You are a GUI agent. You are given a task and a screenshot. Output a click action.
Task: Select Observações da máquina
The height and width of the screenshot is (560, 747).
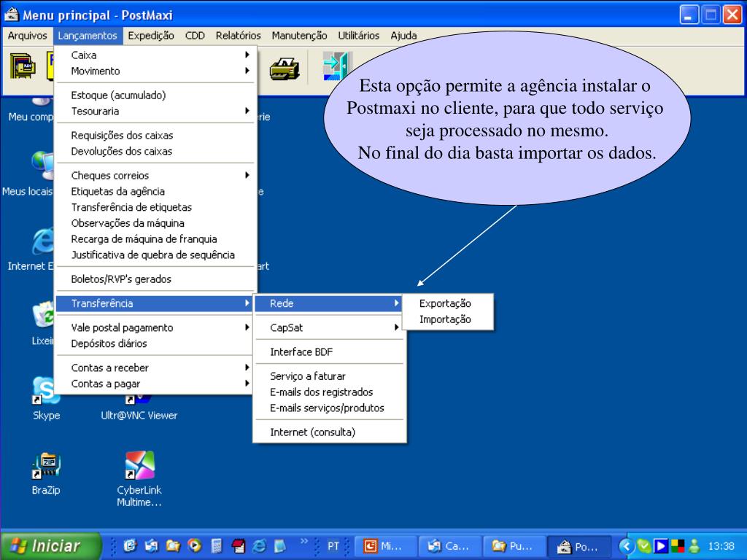pos(155,223)
